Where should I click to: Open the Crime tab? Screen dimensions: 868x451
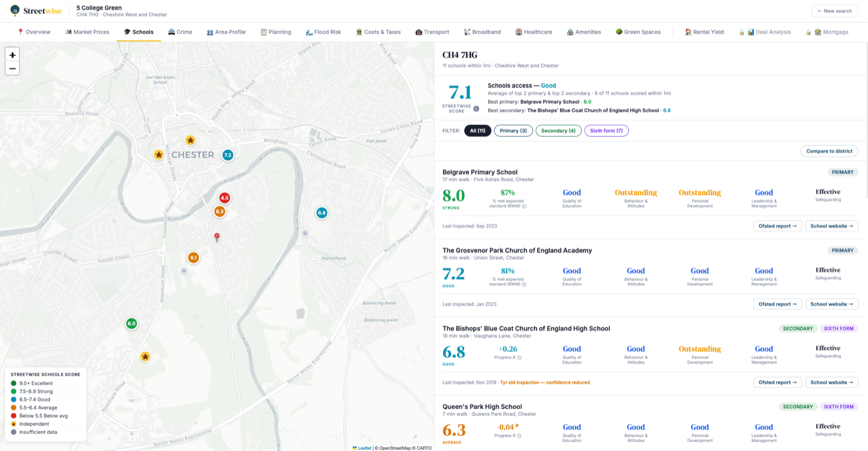[x=180, y=32]
